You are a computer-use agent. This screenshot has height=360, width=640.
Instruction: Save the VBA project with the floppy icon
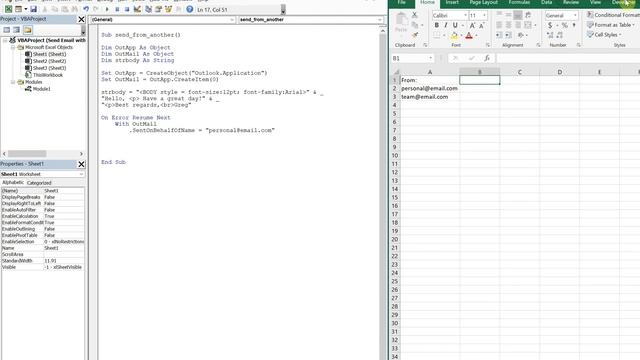point(33,9)
